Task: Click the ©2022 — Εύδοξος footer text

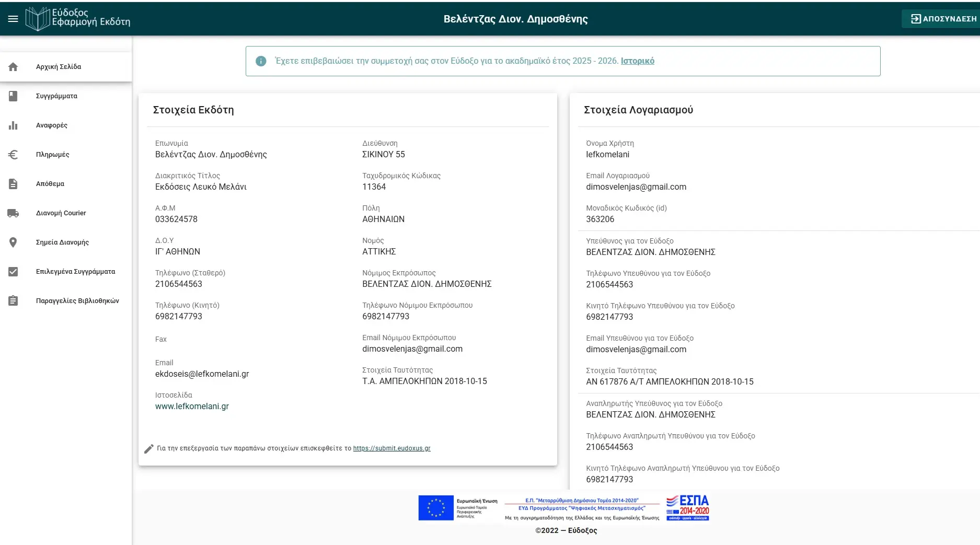Action: (x=566, y=530)
